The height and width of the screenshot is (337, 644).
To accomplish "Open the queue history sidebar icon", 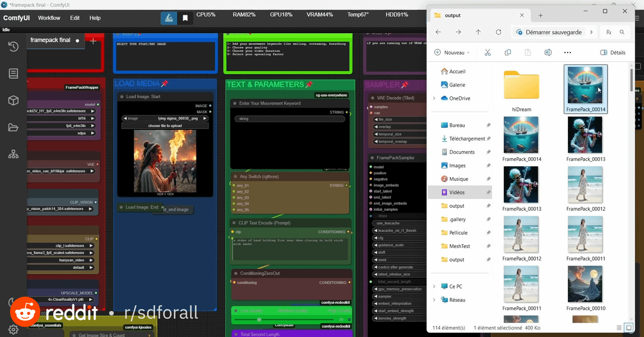I will coord(13,47).
